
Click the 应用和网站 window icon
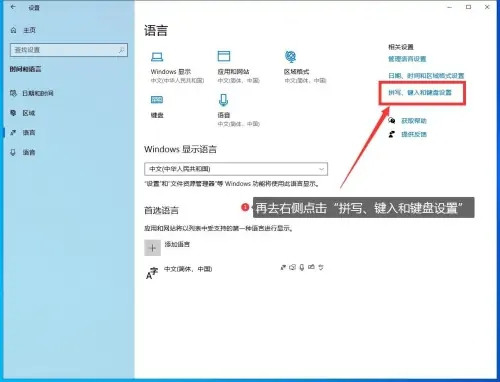[224, 56]
